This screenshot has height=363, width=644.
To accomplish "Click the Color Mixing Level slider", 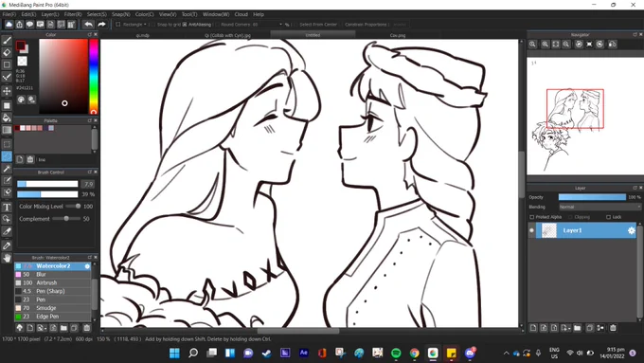I will click(73, 207).
